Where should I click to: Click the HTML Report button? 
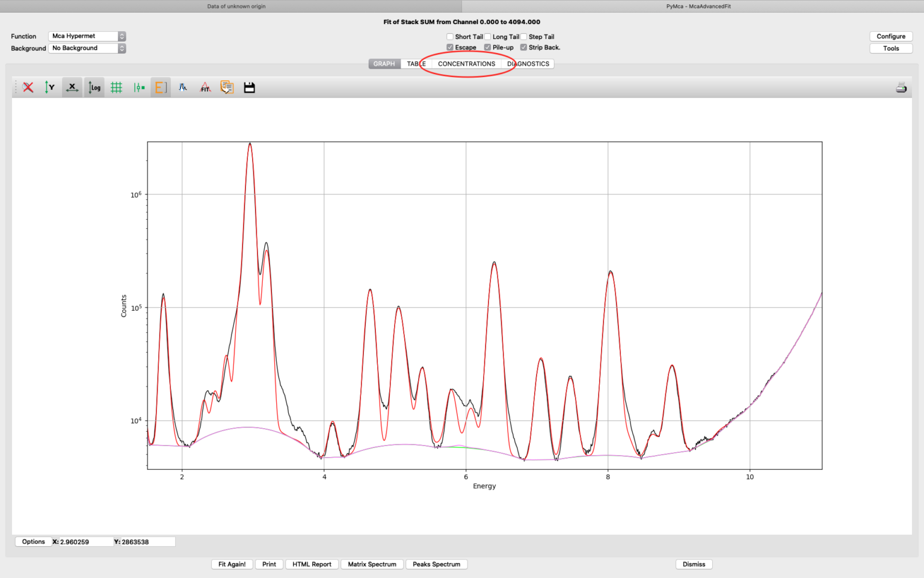tap(312, 564)
